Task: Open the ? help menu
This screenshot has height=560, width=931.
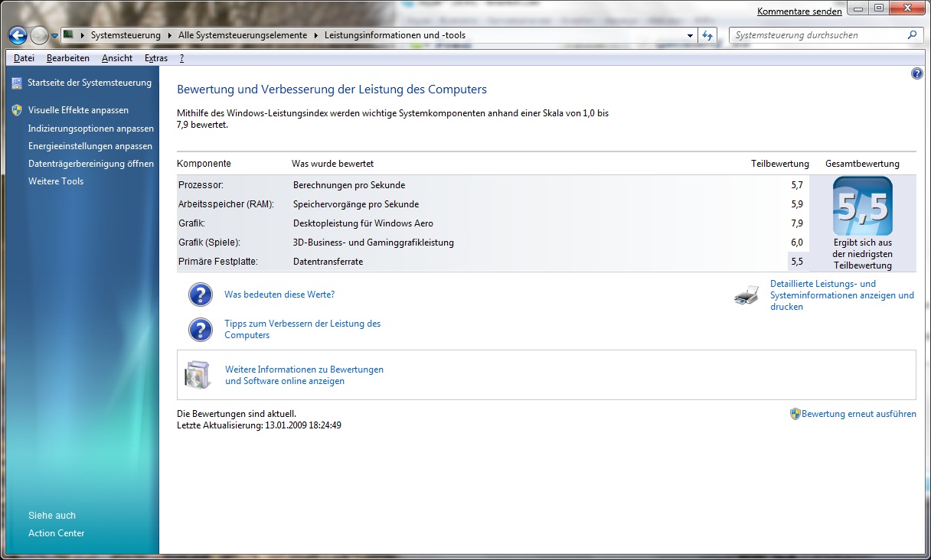Action: [x=181, y=58]
